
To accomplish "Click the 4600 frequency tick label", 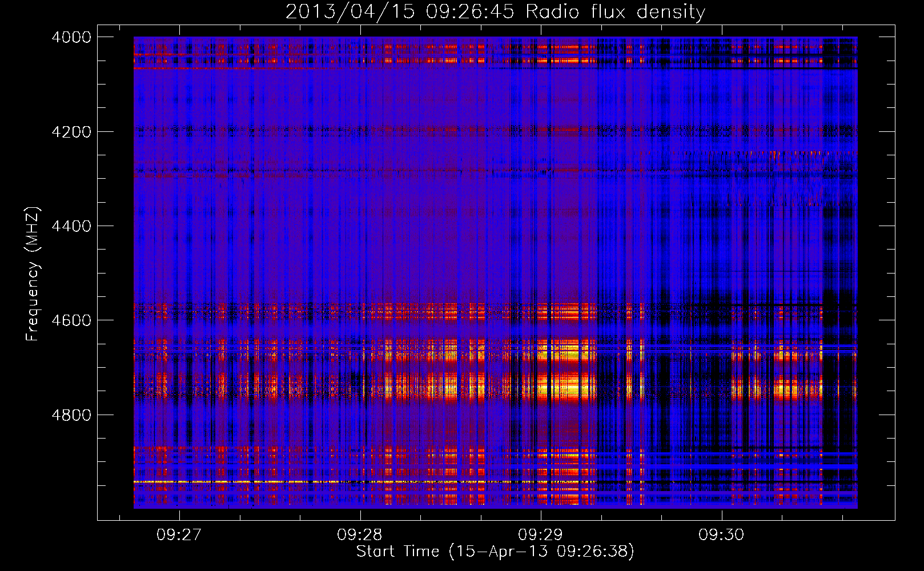I will [x=71, y=320].
